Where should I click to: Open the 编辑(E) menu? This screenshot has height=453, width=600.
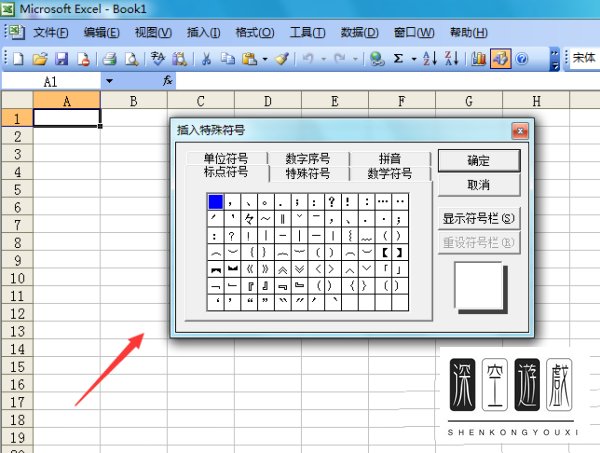101,33
